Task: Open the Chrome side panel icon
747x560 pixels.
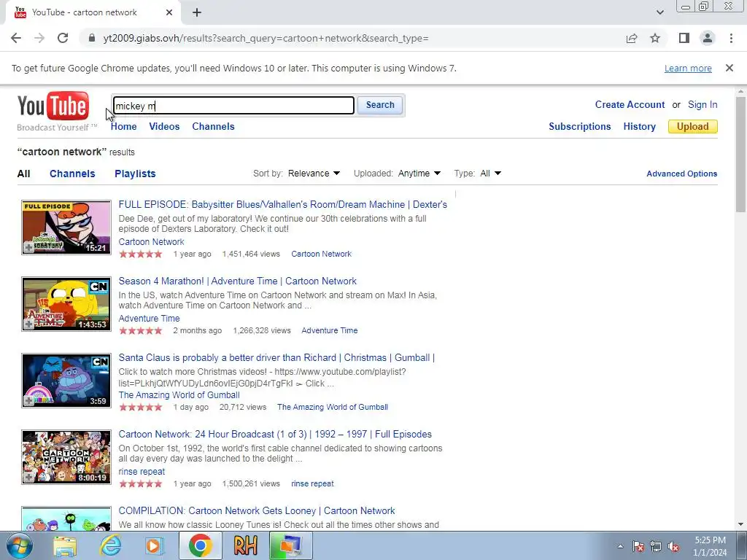Action: (x=684, y=38)
